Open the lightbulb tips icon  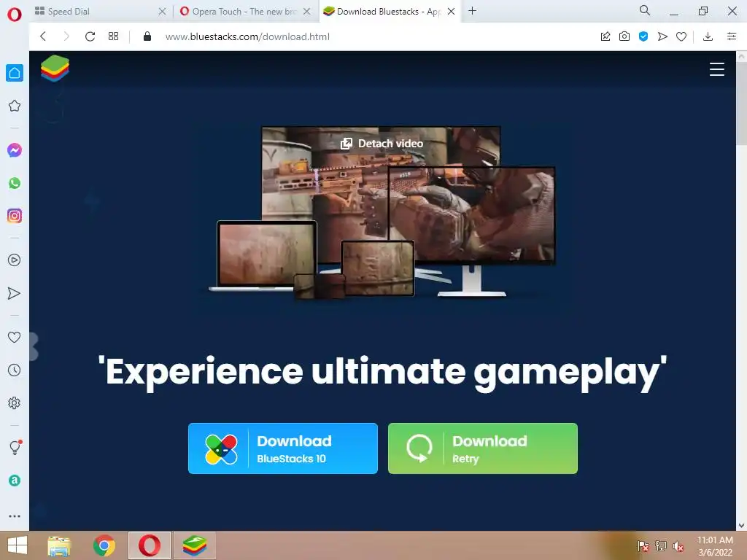(15, 447)
